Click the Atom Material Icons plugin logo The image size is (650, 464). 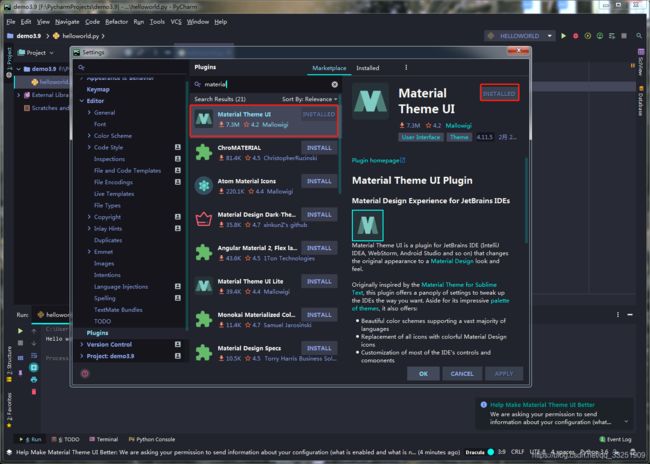(204, 186)
